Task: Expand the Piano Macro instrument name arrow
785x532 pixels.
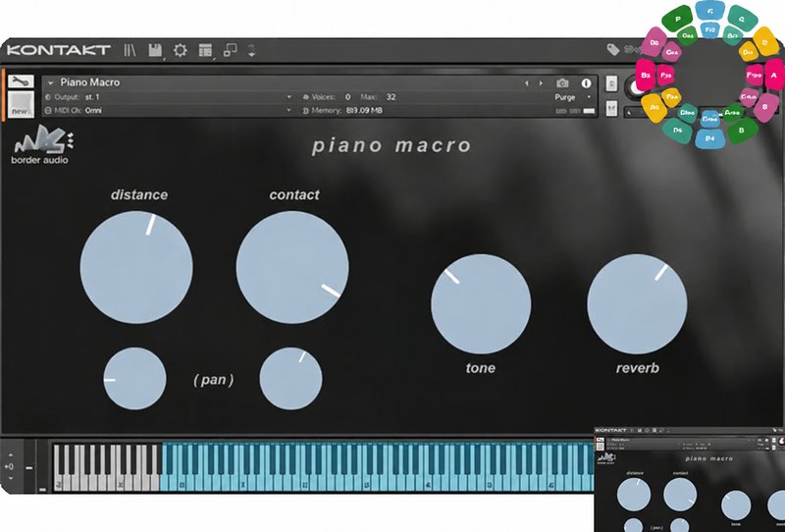Action: pyautogui.click(x=51, y=83)
